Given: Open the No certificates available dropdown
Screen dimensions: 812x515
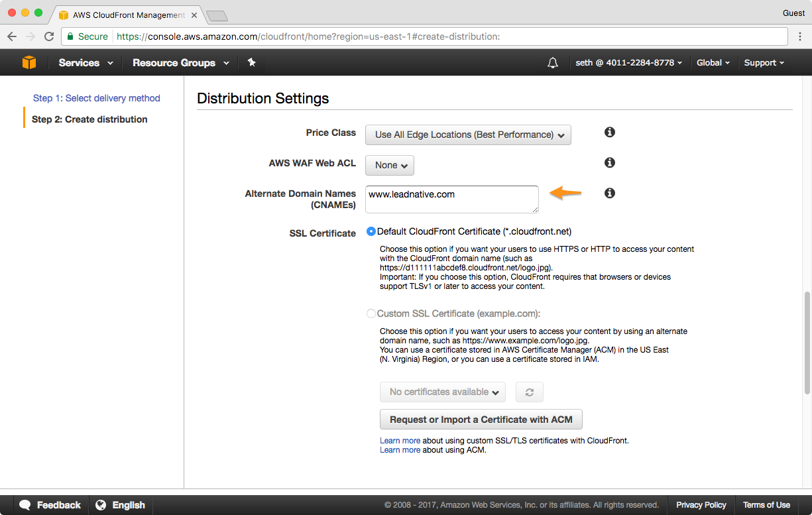Looking at the screenshot, I should pyautogui.click(x=443, y=392).
